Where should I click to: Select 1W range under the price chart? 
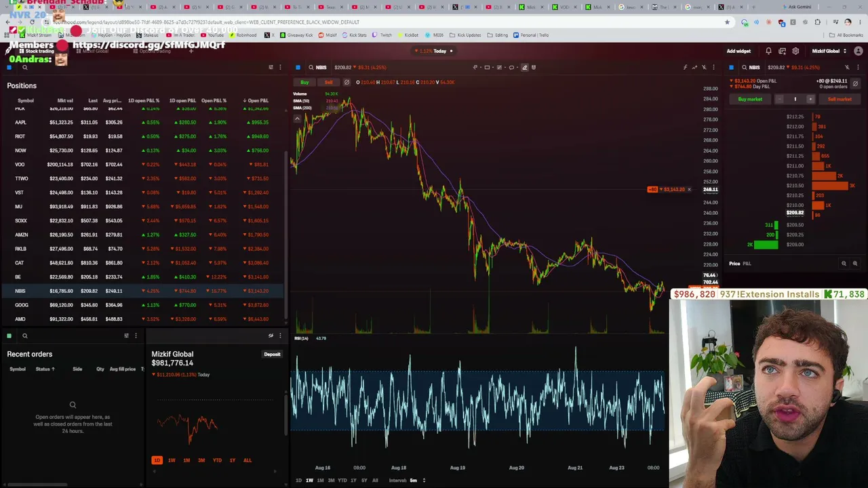coord(309,481)
